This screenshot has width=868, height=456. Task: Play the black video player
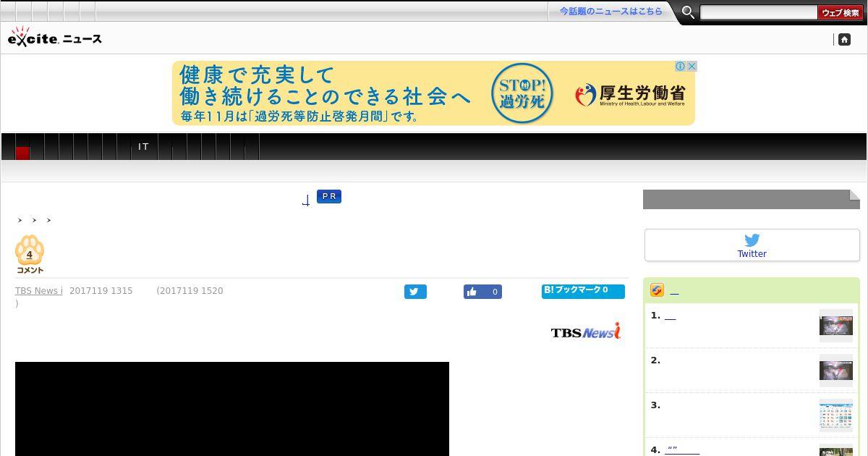tap(232, 409)
